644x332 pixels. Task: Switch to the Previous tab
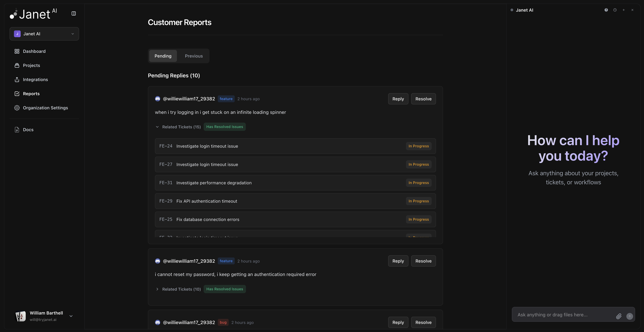tap(194, 56)
